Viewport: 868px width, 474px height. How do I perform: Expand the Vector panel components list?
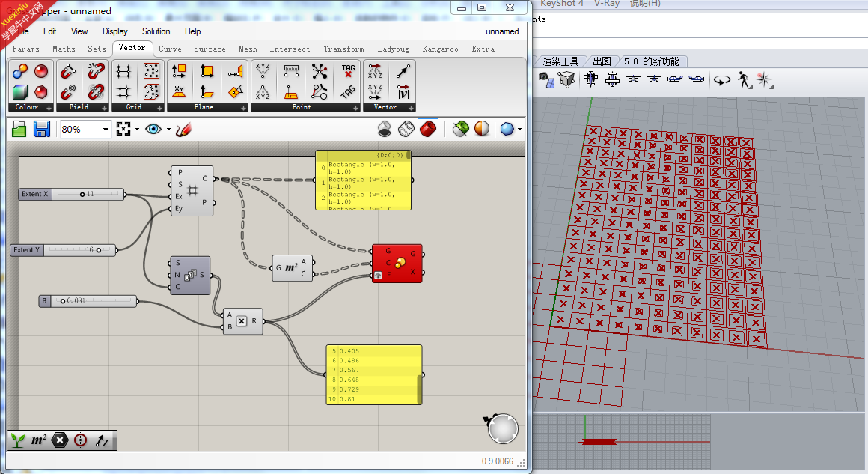click(412, 108)
